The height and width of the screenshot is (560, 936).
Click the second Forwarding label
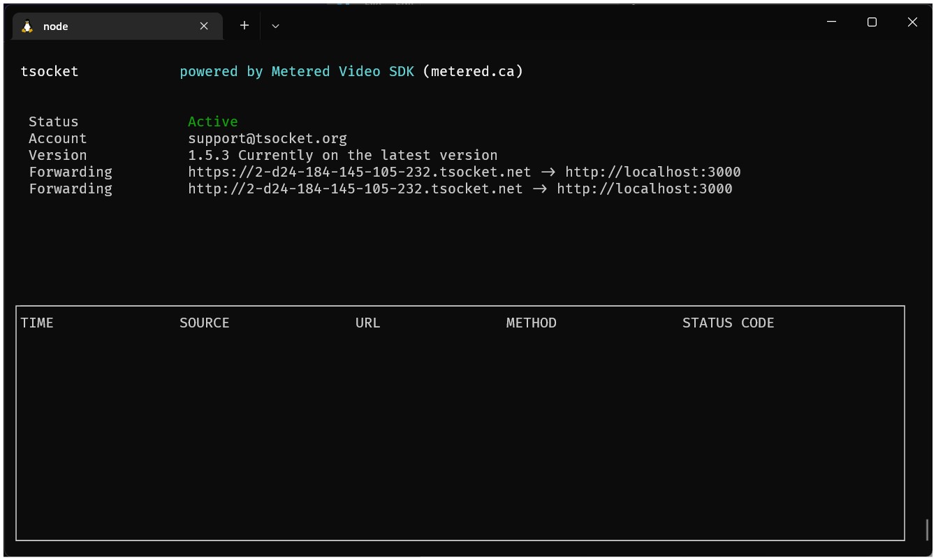pos(71,189)
